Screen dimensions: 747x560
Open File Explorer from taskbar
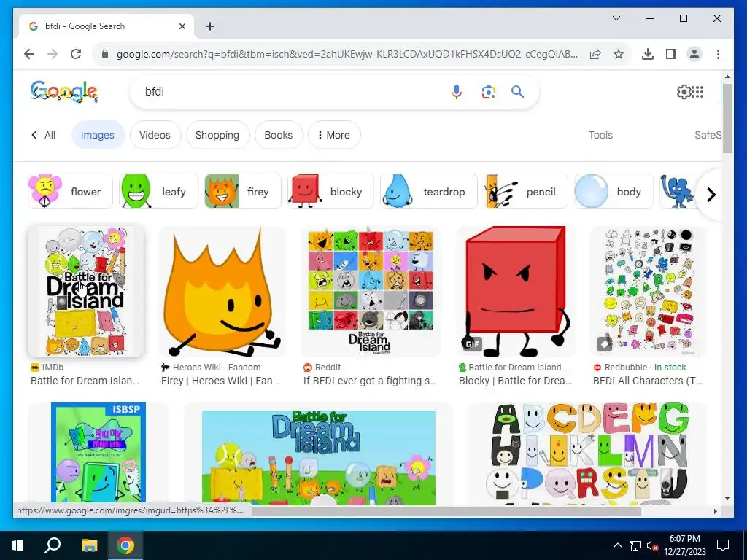89,545
